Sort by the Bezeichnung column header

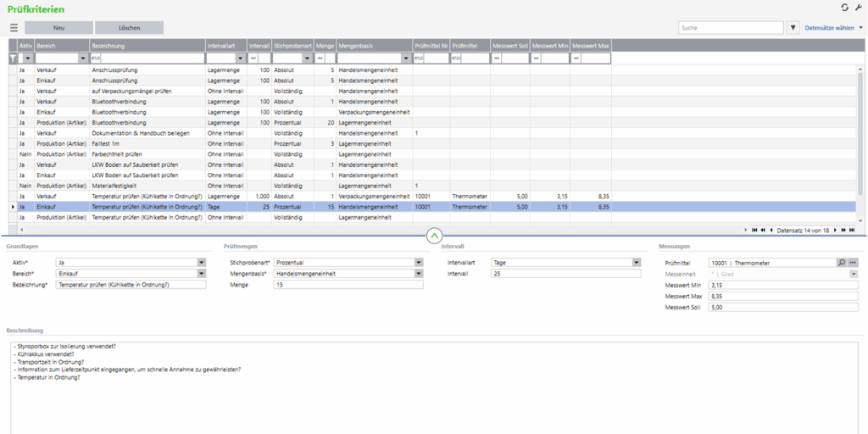(147, 46)
